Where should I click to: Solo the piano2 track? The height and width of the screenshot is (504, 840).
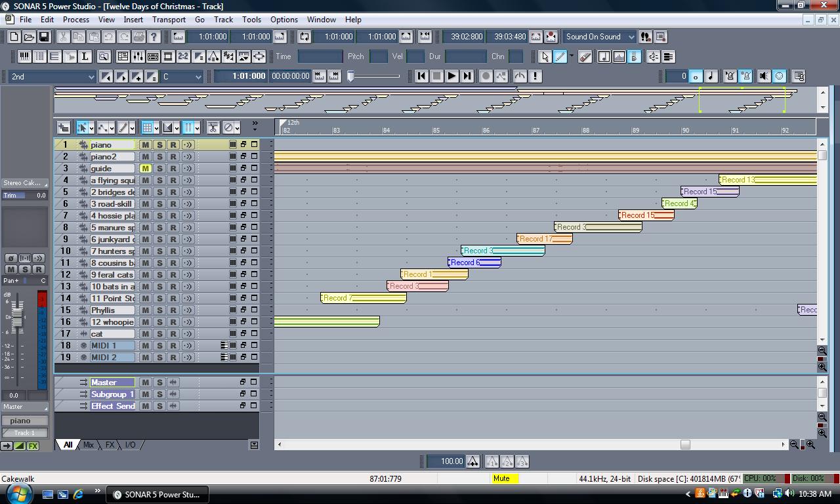(x=159, y=157)
